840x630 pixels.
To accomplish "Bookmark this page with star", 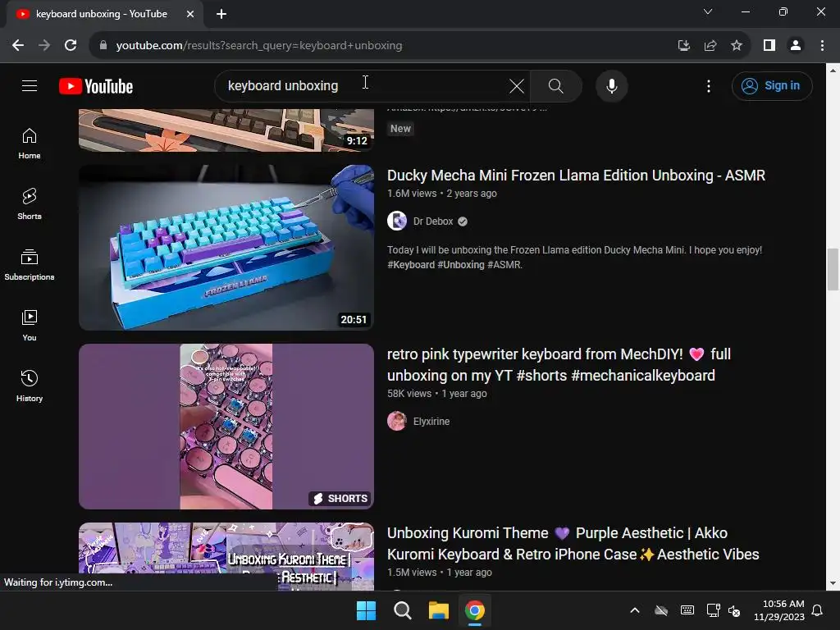I will click(737, 46).
